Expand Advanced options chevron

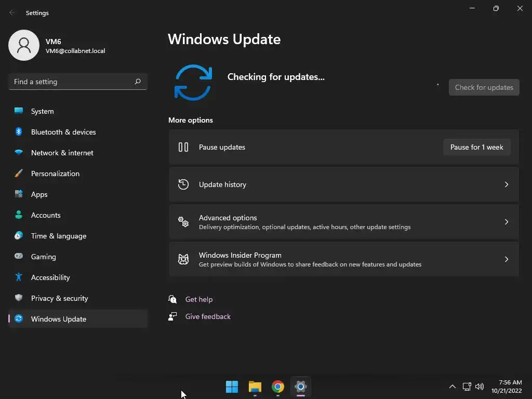tap(506, 221)
